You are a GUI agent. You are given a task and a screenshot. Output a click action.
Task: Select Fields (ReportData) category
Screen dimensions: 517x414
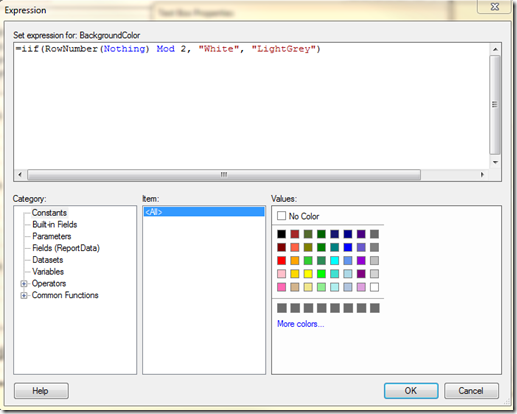pyautogui.click(x=66, y=248)
